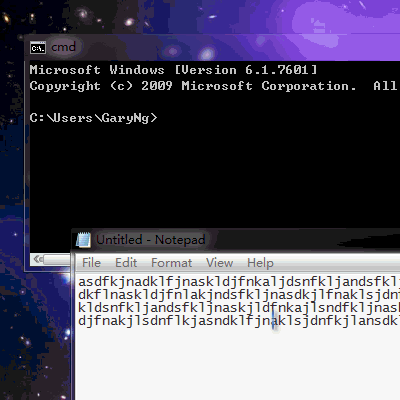Viewport: 400px width, 400px height.
Task: Click the Notepad line starting with 'kldsnfkljandsf'
Action: click(x=239, y=308)
